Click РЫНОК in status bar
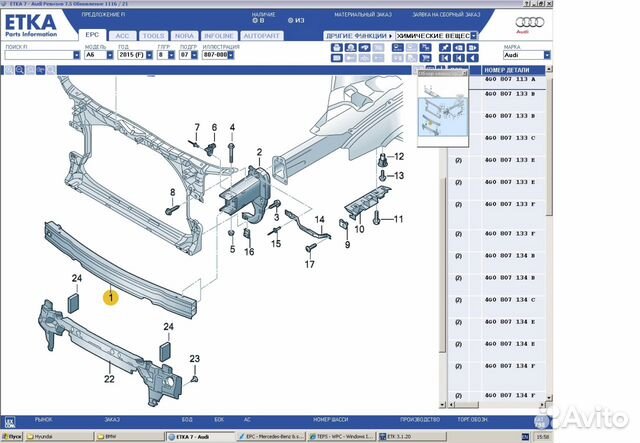 [44, 420]
